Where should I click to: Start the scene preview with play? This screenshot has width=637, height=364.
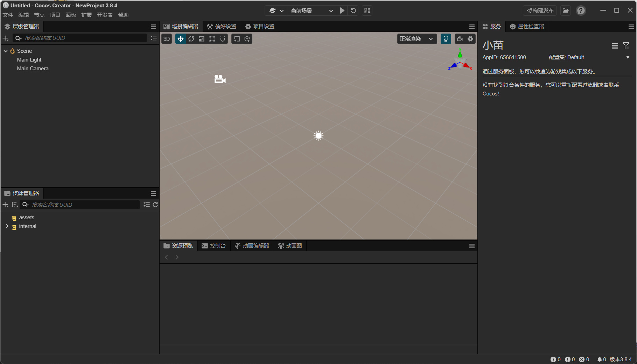342,10
